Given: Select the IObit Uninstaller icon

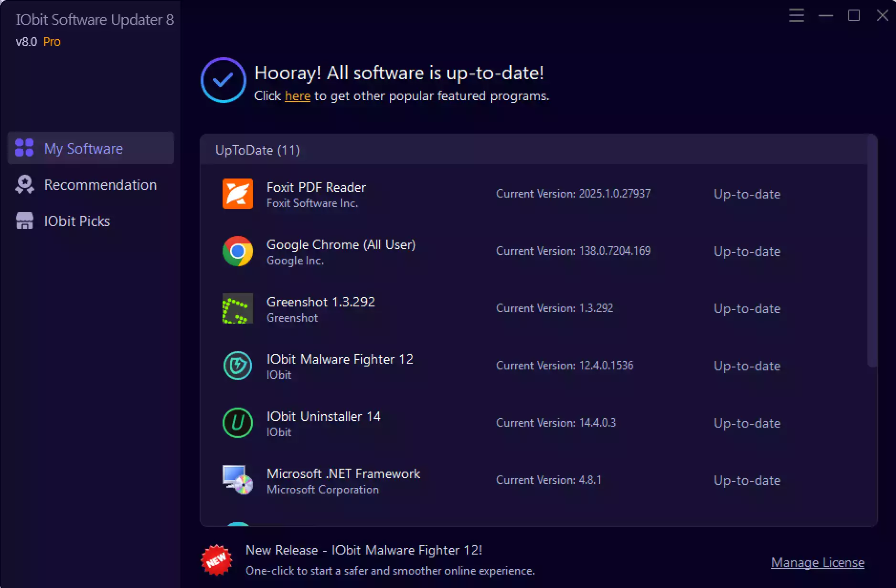Looking at the screenshot, I should (x=238, y=423).
